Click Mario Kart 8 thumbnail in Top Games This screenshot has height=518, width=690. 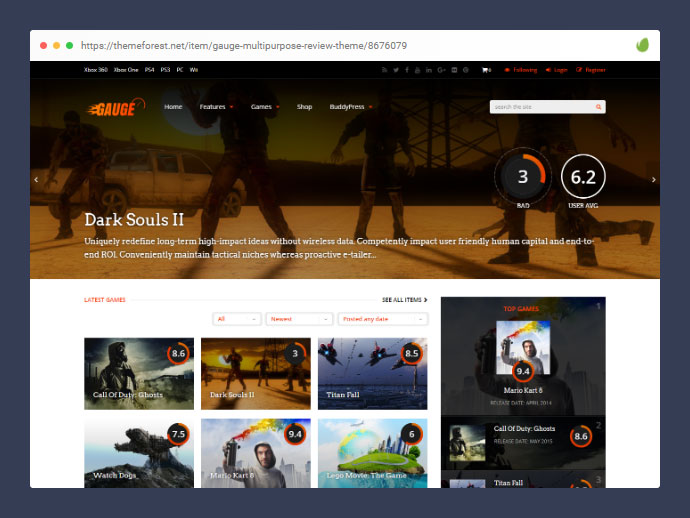523,347
